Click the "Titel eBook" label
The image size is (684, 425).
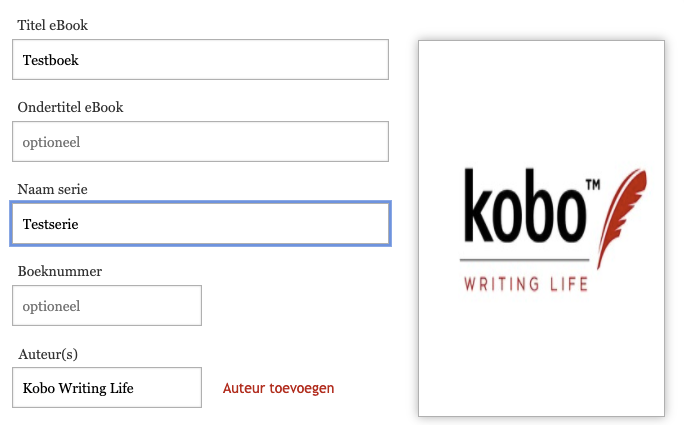pyautogui.click(x=59, y=25)
